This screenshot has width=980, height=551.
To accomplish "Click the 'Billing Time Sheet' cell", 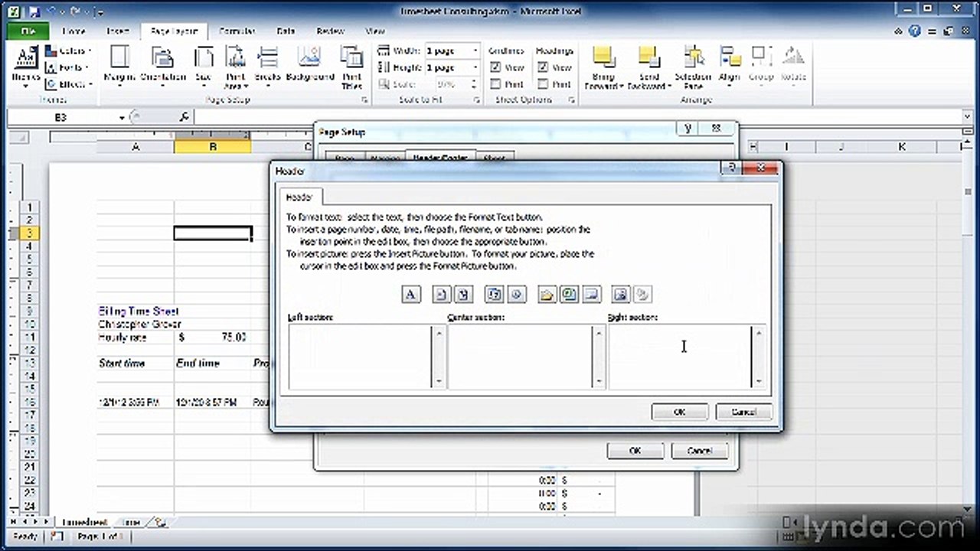I will pos(139,311).
